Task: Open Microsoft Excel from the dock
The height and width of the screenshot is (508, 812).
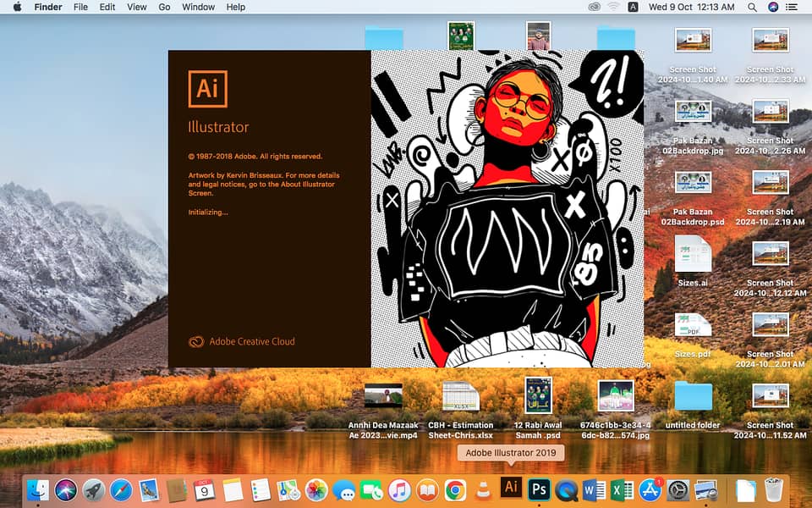Action: click(622, 489)
